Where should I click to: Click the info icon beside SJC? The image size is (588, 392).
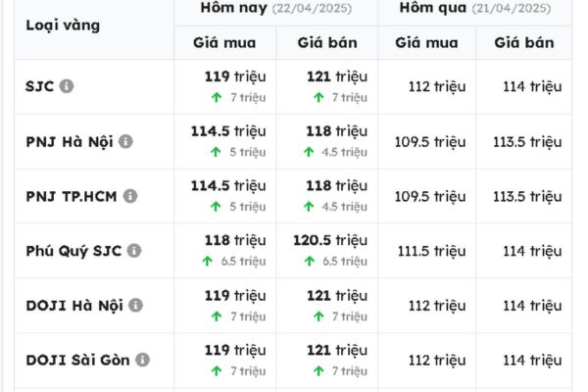click(x=67, y=86)
